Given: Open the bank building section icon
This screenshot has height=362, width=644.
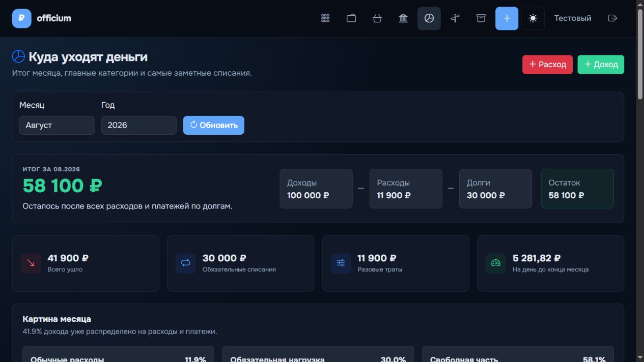Looking at the screenshot, I should click(403, 18).
